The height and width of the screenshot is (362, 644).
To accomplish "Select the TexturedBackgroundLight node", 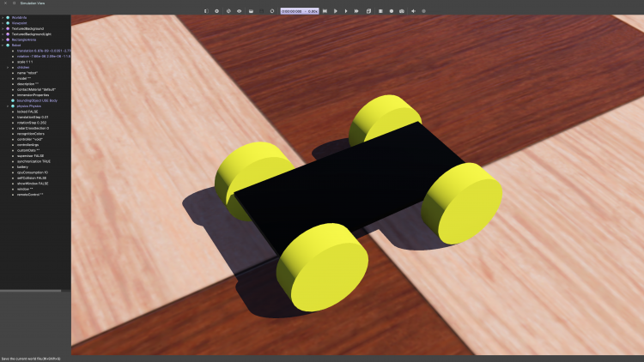I will [x=33, y=34].
